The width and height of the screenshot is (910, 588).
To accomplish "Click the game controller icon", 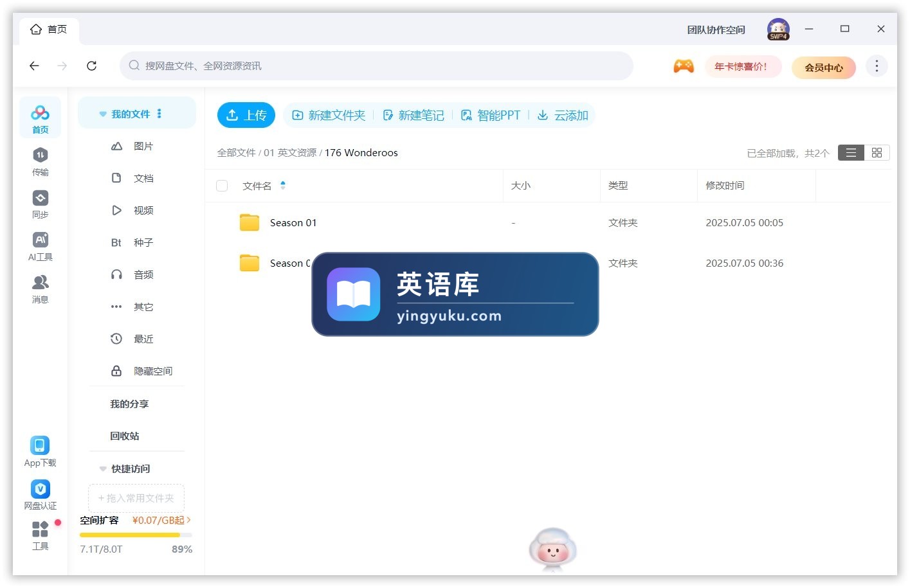I will pos(684,66).
